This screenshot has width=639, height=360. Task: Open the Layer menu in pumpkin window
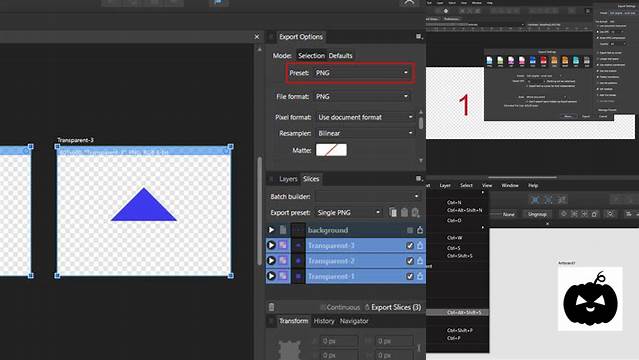(445, 186)
